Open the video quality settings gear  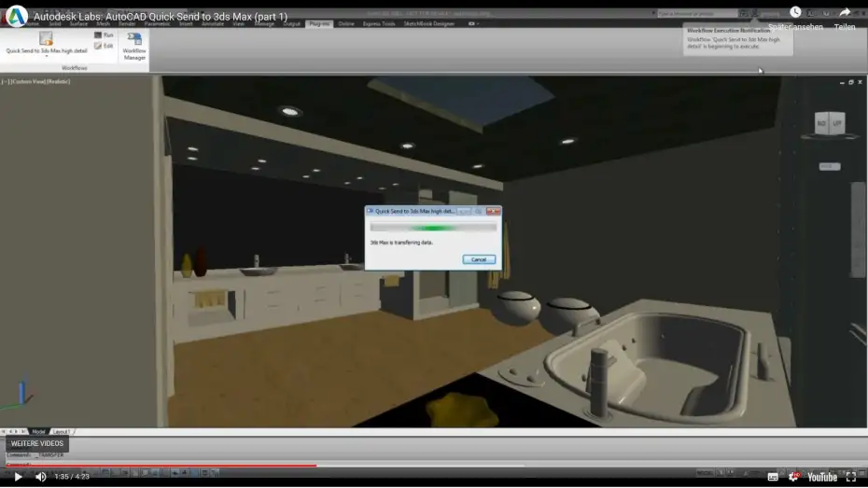[793, 477]
